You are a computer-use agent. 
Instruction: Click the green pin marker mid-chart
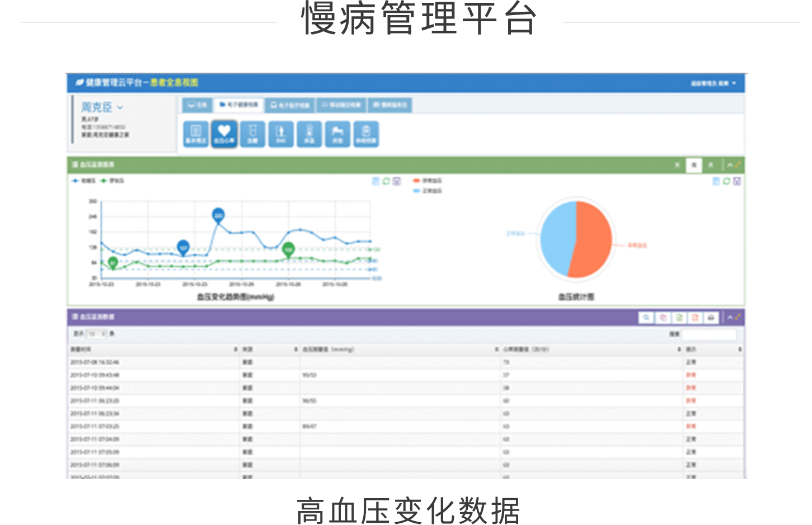pos(288,250)
